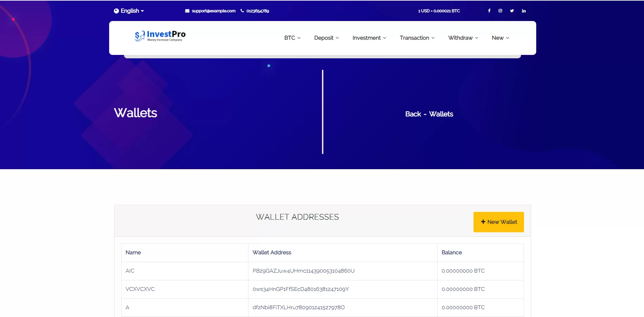Open the New menu in navbar
The image size is (644, 317).
pos(500,38)
